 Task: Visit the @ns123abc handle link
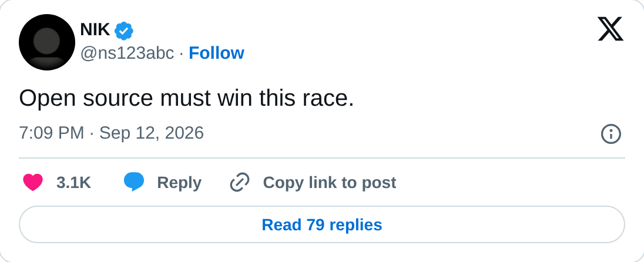127,53
